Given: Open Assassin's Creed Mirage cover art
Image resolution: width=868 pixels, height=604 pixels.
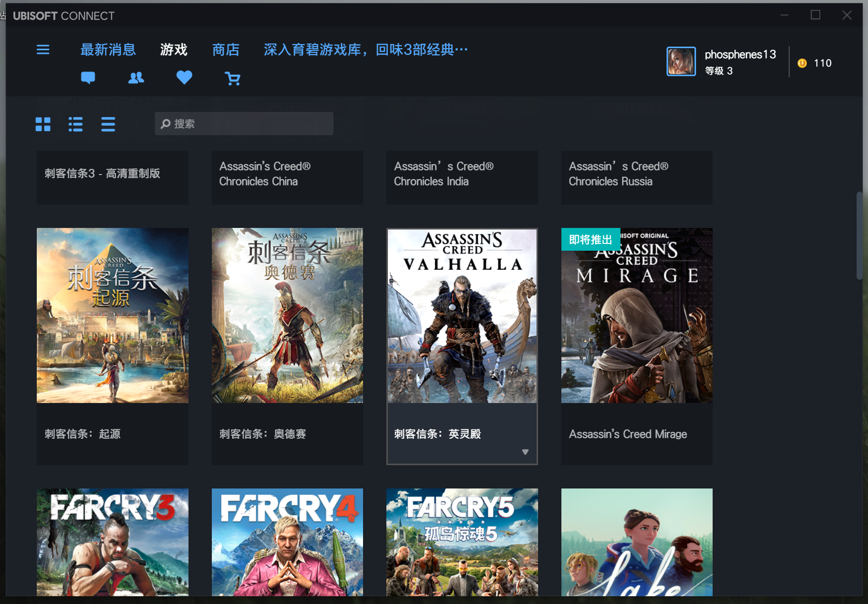Looking at the screenshot, I should tap(636, 315).
